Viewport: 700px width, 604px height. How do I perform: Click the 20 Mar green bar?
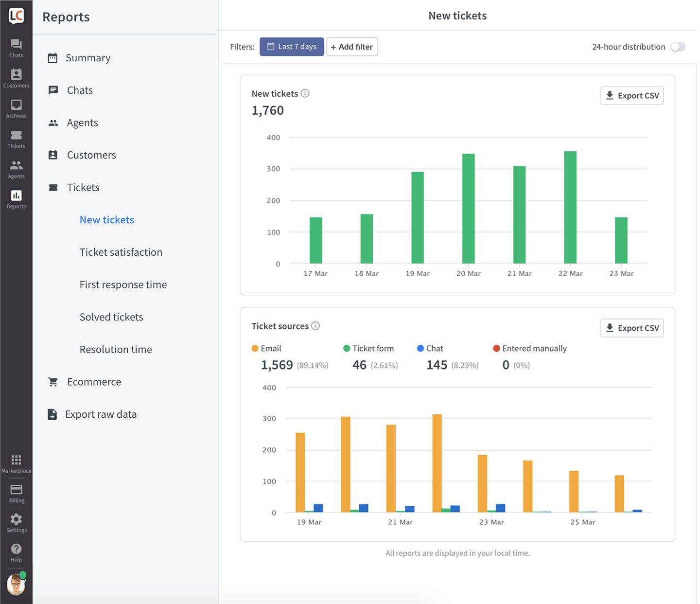coord(469,209)
